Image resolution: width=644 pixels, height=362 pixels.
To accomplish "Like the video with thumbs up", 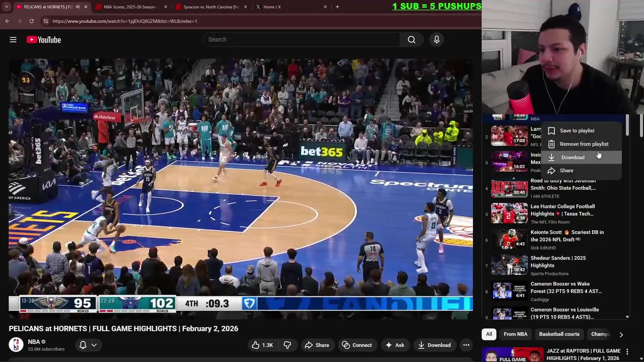I will point(263,345).
